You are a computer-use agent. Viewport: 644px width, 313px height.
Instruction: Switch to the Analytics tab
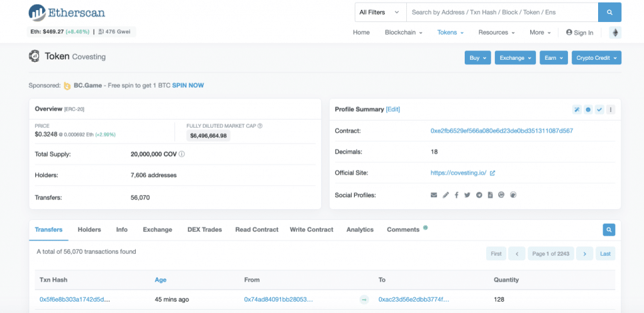360,229
